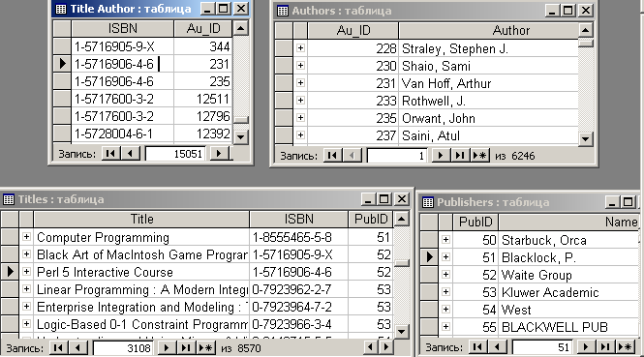Viewport: 644px width, 357px height.
Task: Click ISBN cell 0-7923962-2-7 in Titles
Action: pyautogui.click(x=298, y=289)
